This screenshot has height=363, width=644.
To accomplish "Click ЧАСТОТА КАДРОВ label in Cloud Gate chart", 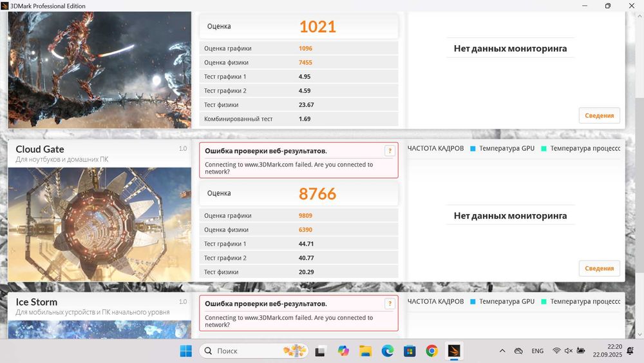I will point(435,148).
